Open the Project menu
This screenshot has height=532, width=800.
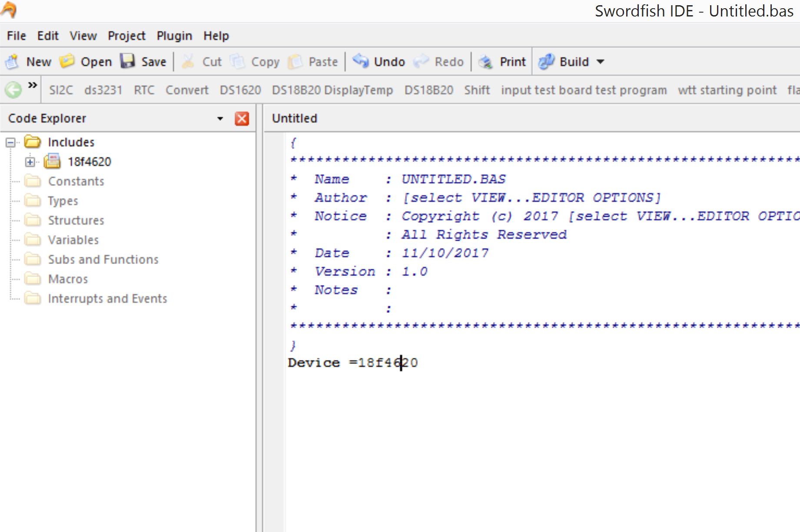(x=126, y=36)
